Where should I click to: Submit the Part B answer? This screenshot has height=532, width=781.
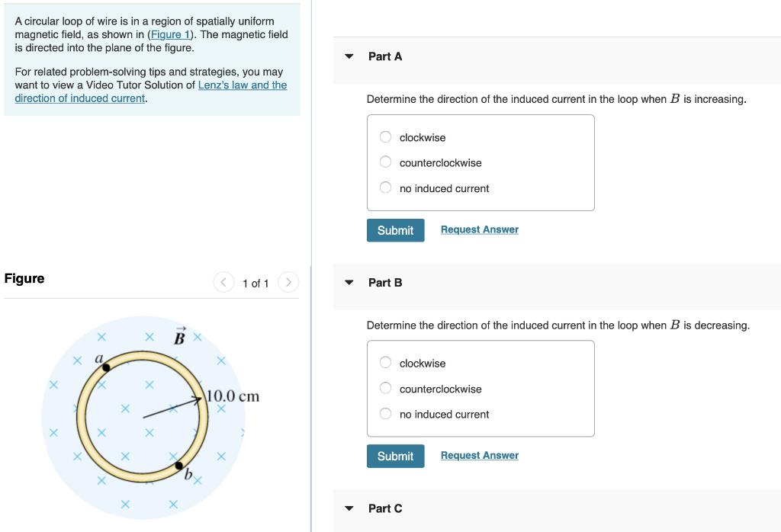(x=395, y=456)
